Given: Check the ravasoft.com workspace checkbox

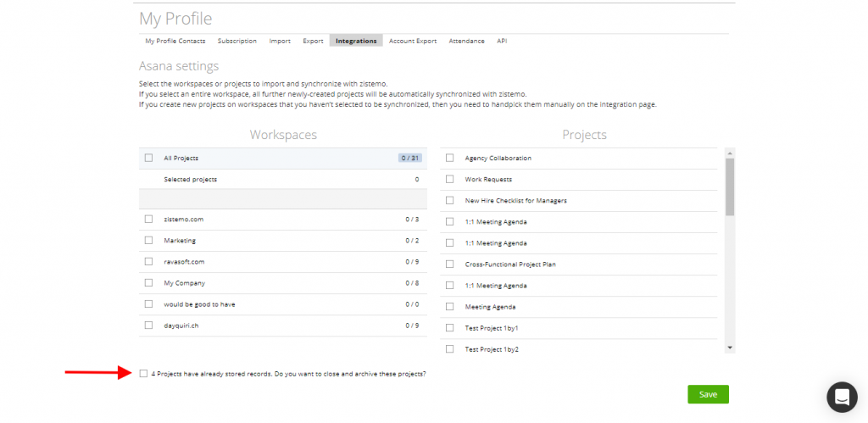Looking at the screenshot, I should pyautogui.click(x=148, y=261).
